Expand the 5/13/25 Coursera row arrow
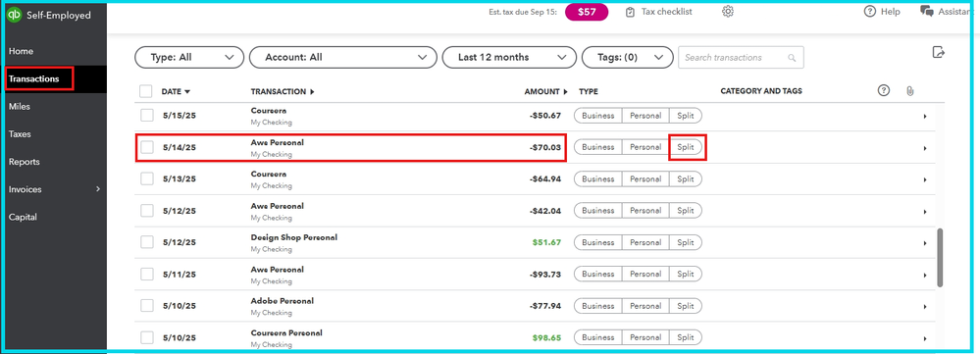Viewport: 980px width, 354px height. tap(925, 179)
